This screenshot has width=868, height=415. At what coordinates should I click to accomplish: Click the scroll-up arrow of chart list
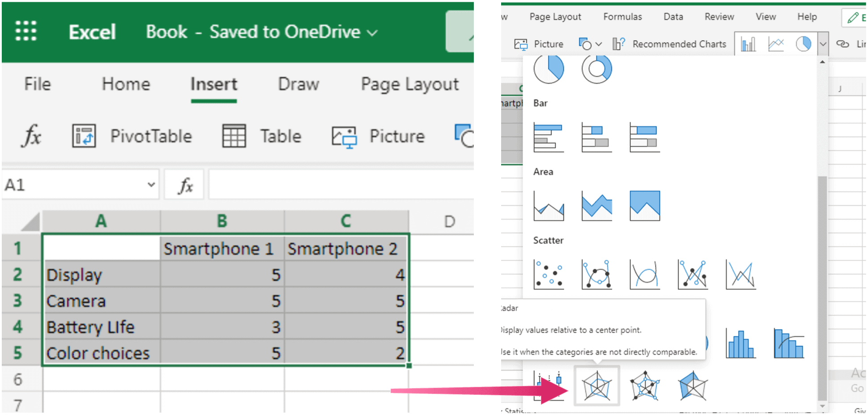click(822, 62)
